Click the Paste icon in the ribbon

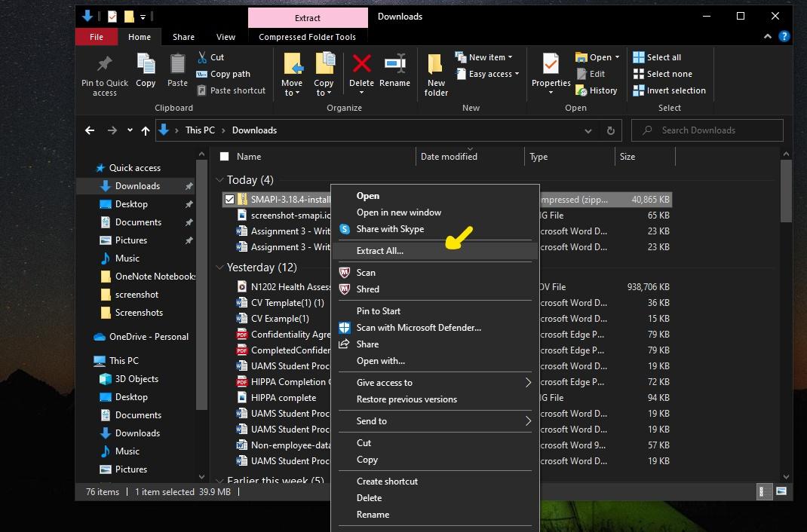tap(177, 66)
